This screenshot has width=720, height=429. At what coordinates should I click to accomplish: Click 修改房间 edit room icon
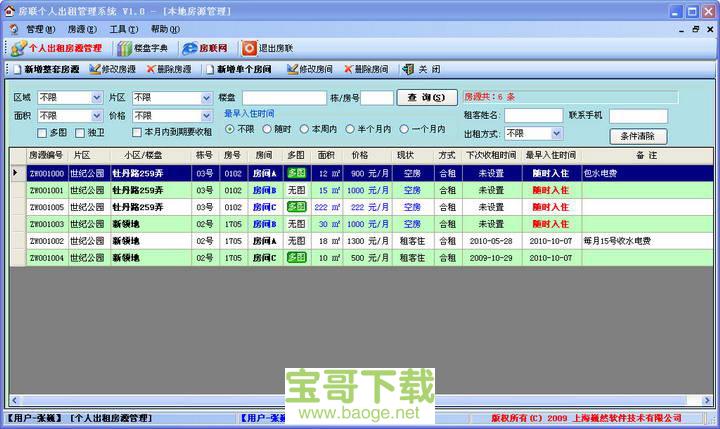[x=292, y=69]
